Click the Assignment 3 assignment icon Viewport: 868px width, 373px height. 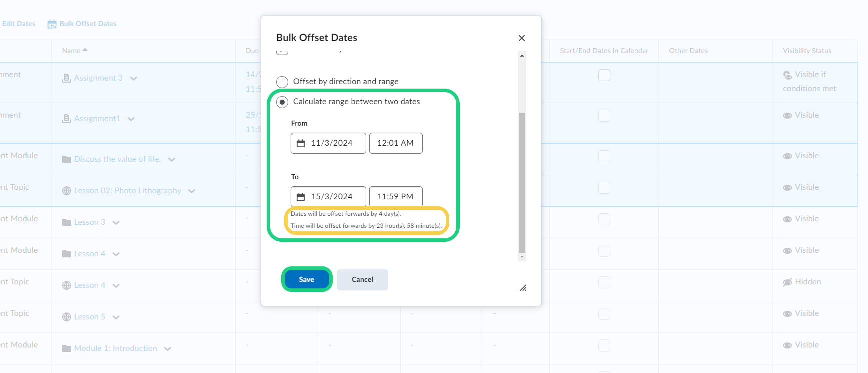click(66, 78)
